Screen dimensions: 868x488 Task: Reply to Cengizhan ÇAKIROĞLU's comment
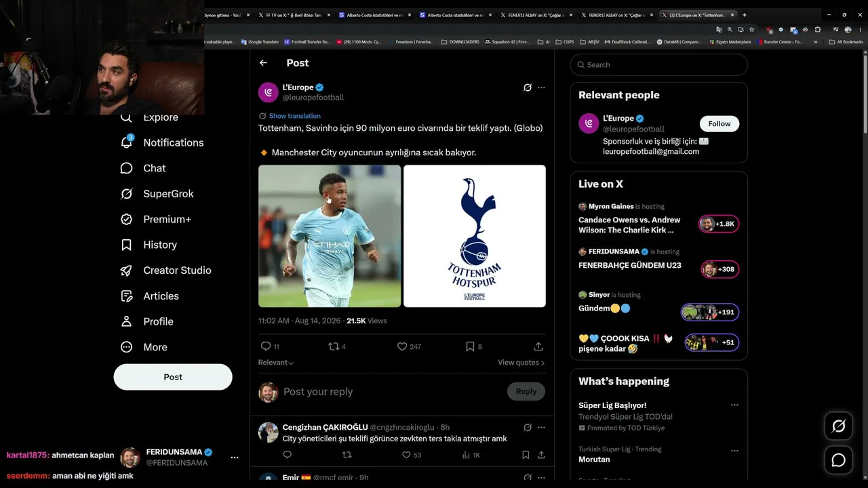(287, 455)
